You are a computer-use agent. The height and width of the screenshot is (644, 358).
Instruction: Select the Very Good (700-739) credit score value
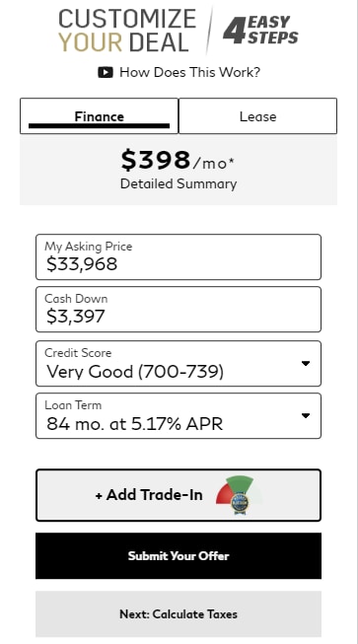(x=135, y=371)
